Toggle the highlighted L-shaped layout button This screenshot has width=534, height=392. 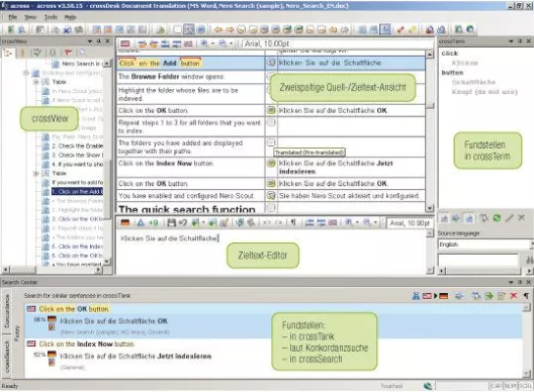[x=385, y=29]
